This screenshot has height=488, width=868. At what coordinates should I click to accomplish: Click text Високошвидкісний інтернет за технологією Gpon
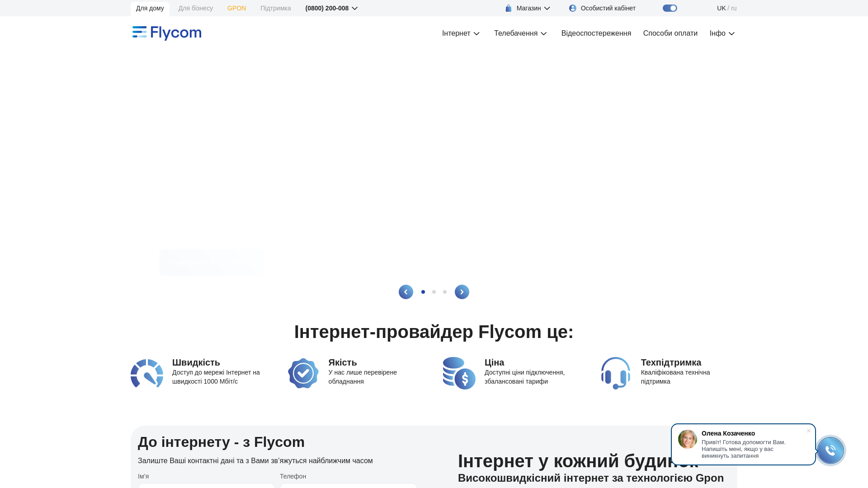(x=591, y=478)
